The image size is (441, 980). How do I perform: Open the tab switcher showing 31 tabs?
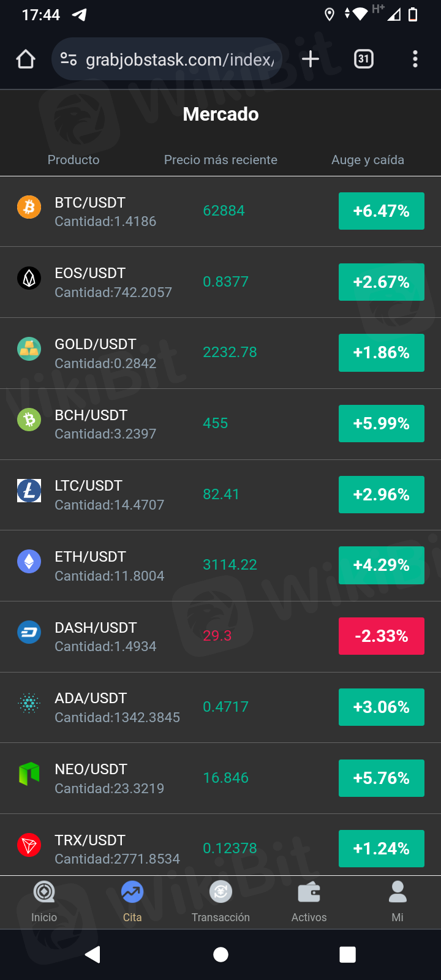(x=364, y=59)
